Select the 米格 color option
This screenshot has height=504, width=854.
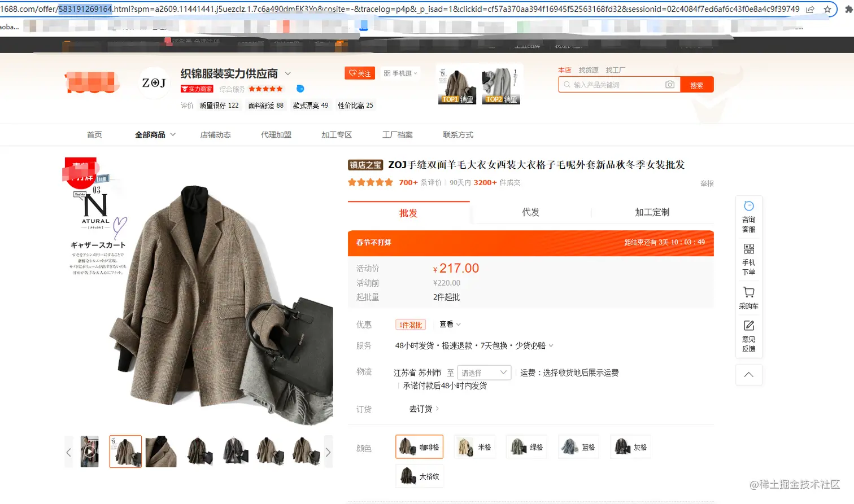474,447
